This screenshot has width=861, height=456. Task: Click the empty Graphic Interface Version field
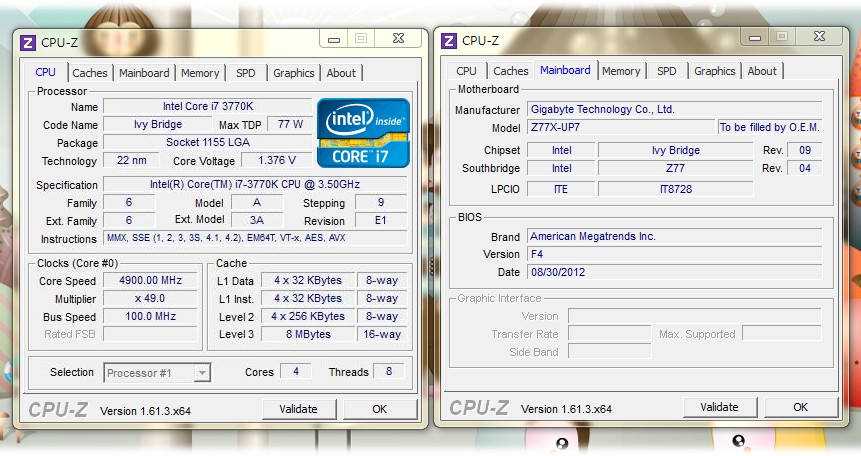point(695,316)
